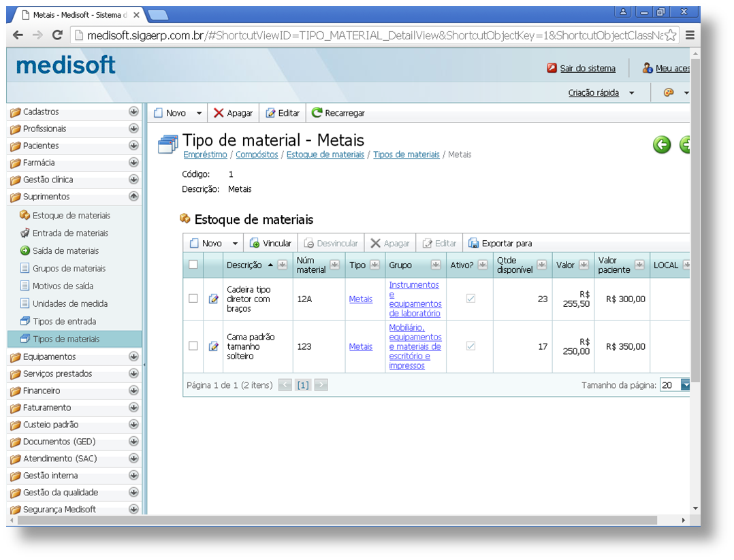
Task: Click the Estoque de materiais sidebar icon
Action: [x=25, y=215]
